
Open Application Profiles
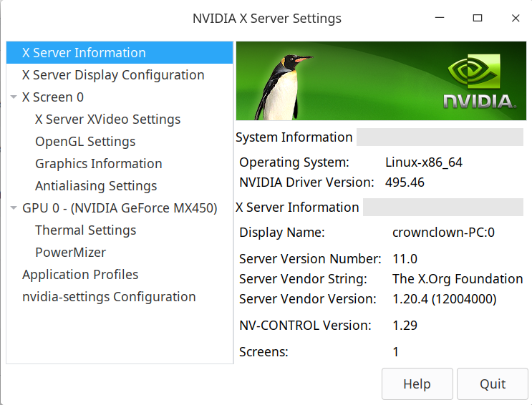pos(80,275)
